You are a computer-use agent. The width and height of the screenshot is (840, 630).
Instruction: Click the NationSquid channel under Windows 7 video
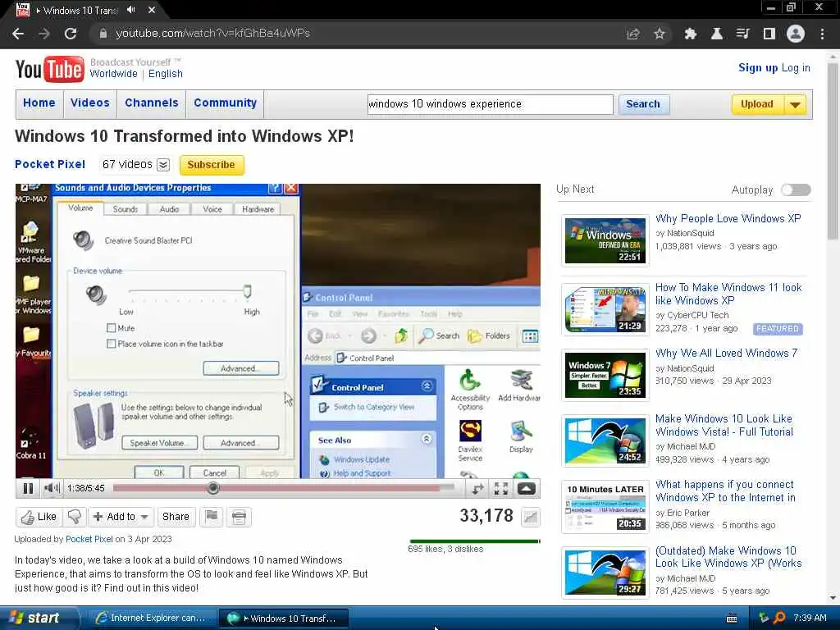click(691, 368)
